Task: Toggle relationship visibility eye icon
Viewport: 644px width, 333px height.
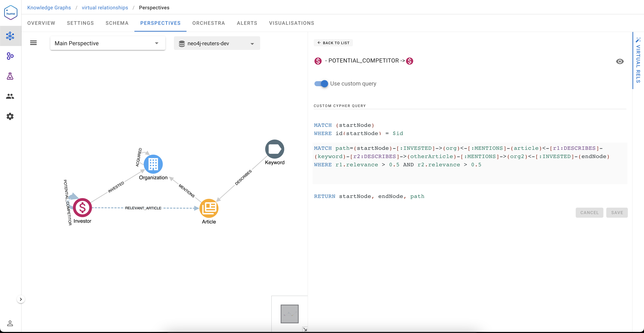Action: point(620,61)
